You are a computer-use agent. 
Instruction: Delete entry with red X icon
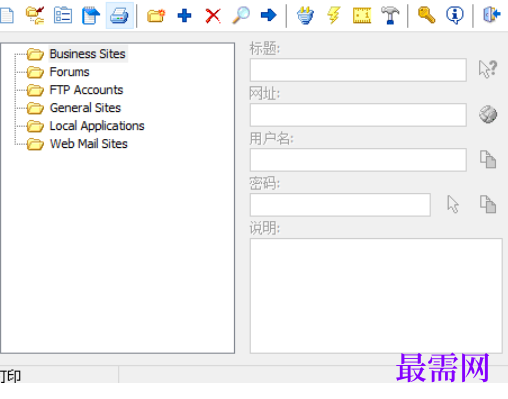click(x=213, y=15)
